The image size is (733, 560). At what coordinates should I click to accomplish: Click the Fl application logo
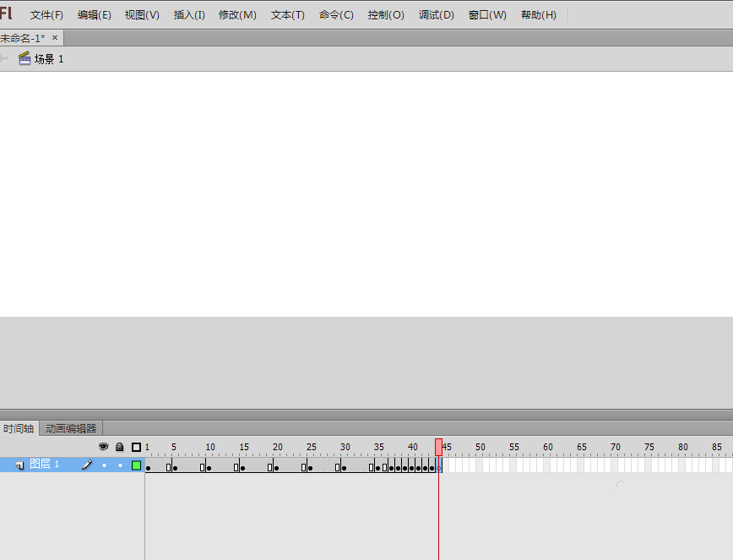pos(6,14)
